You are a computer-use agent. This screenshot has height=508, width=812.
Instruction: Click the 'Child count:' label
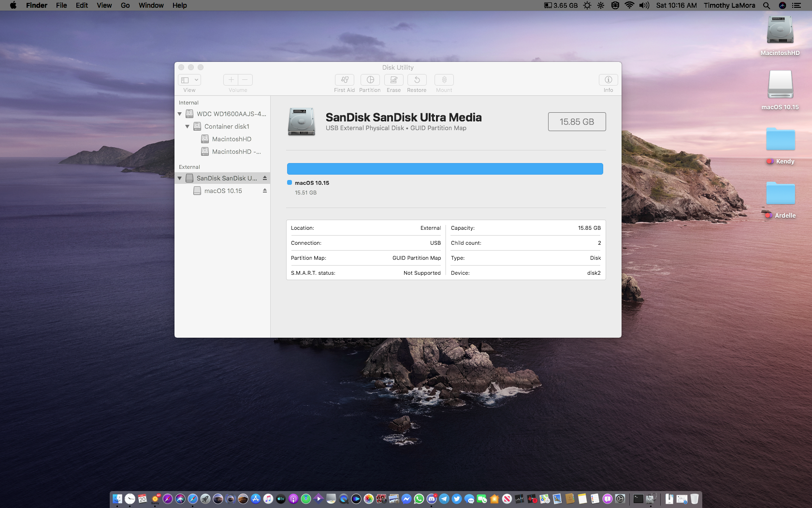466,243
